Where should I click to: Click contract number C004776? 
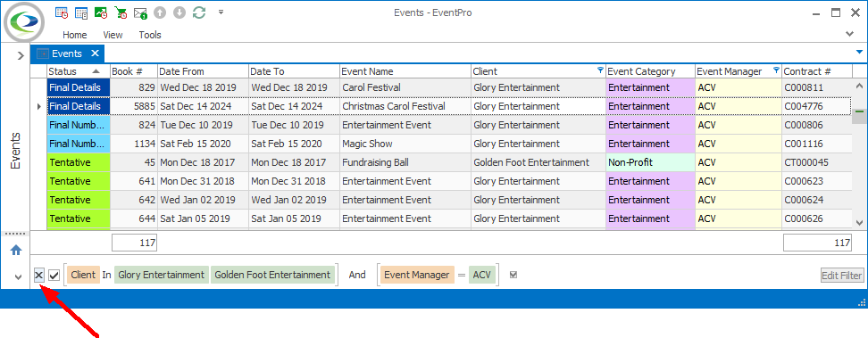tap(816, 106)
